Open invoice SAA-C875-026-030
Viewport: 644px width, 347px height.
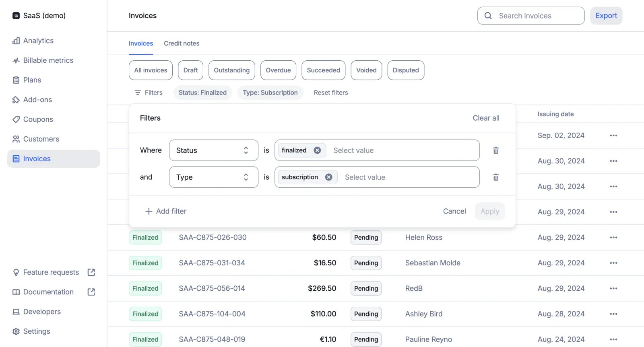tap(213, 238)
